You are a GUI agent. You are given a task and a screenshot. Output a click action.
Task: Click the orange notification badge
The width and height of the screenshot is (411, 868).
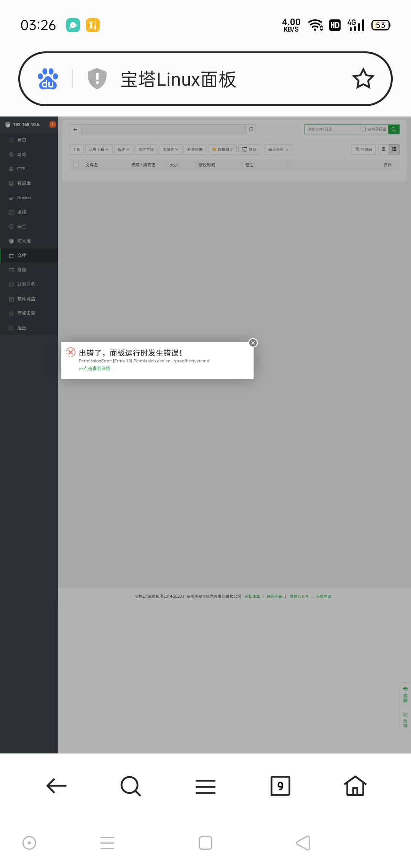[x=53, y=124]
